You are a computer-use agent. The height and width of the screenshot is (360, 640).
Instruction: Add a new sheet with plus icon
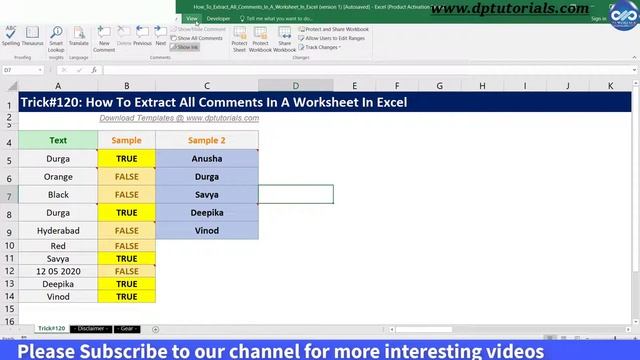tap(156, 329)
